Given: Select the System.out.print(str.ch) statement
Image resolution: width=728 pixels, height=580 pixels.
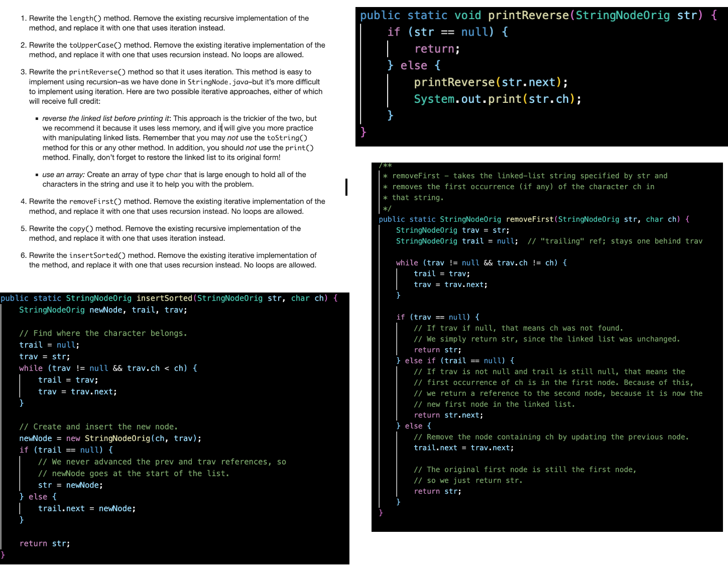Looking at the screenshot, I should pyautogui.click(x=497, y=99).
